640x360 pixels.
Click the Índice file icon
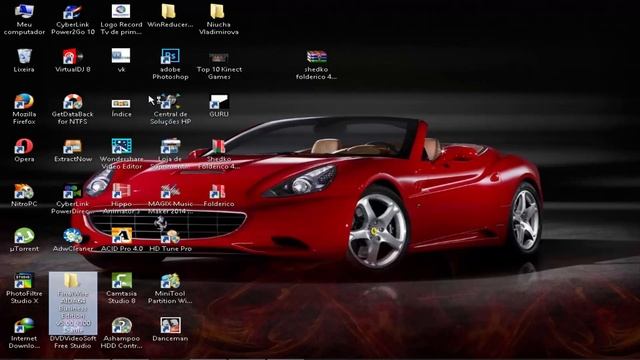[121, 103]
